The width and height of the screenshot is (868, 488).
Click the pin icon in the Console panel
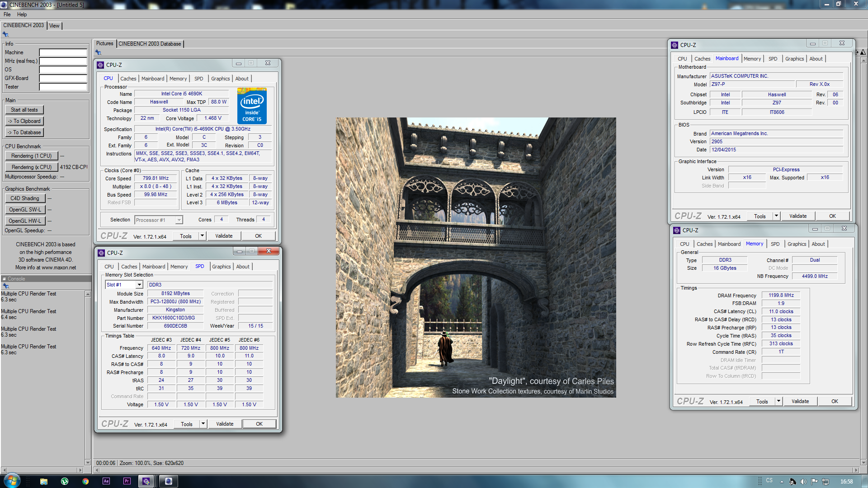tap(5, 286)
